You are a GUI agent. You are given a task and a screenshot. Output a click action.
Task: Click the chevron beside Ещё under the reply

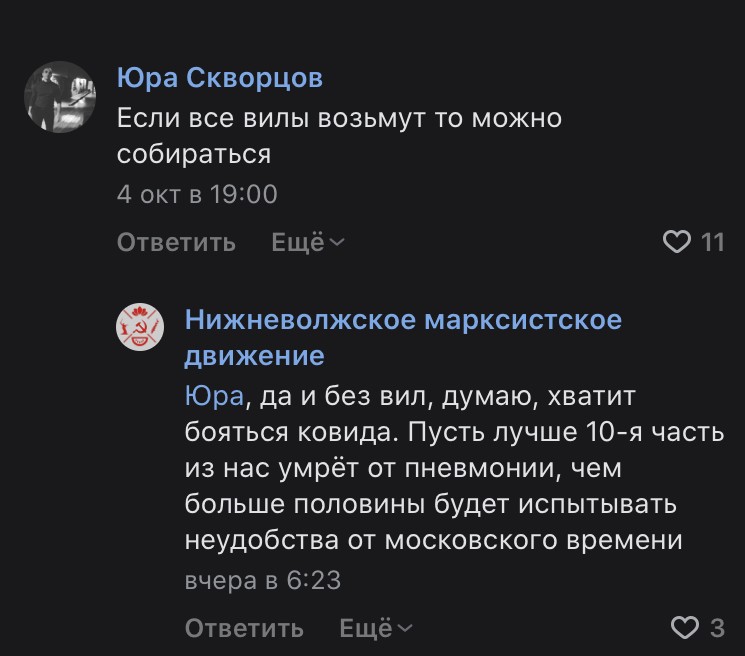click(405, 628)
